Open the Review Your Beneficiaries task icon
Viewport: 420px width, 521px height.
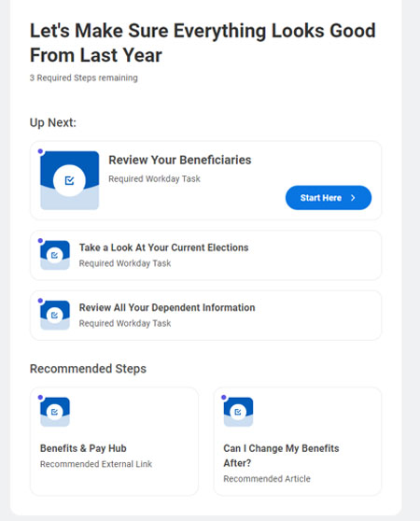coord(70,180)
